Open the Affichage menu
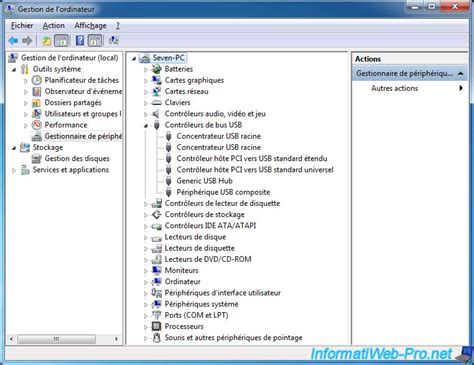This screenshot has height=365, width=474. pyautogui.click(x=90, y=25)
